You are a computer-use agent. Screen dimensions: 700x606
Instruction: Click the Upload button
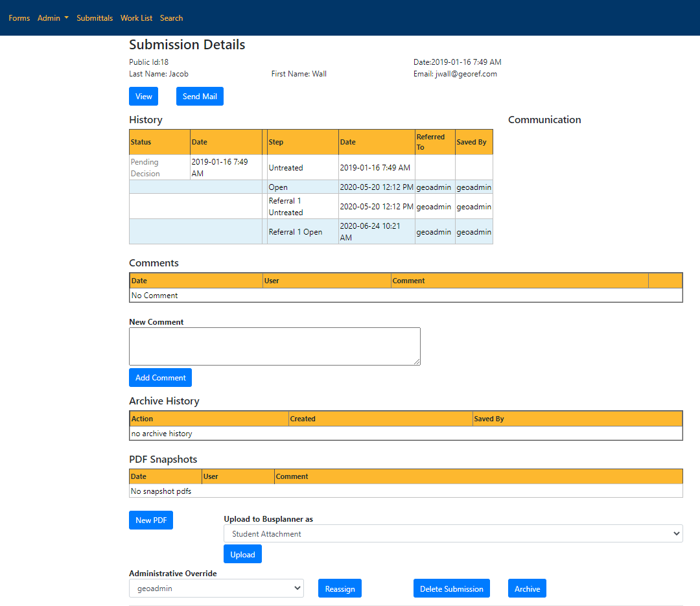pyautogui.click(x=242, y=555)
